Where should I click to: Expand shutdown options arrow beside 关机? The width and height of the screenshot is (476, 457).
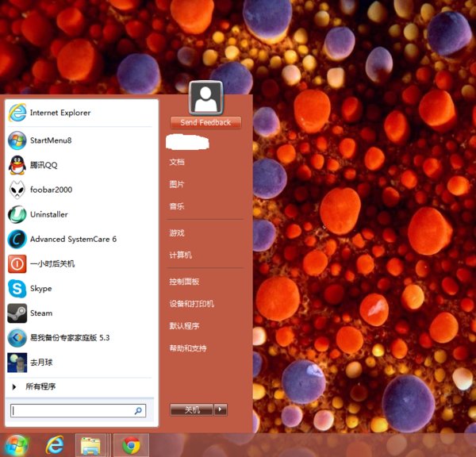tap(221, 409)
